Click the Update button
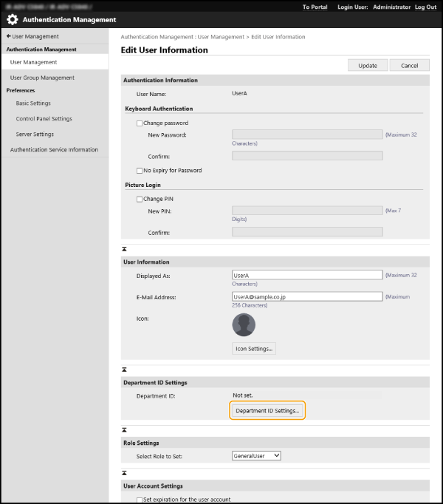This screenshot has height=504, width=443. pyautogui.click(x=368, y=66)
